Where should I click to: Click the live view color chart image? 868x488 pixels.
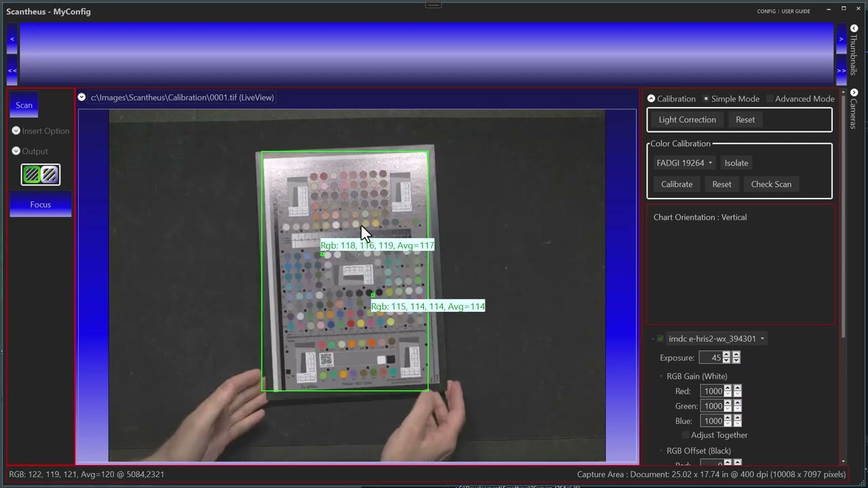[346, 271]
